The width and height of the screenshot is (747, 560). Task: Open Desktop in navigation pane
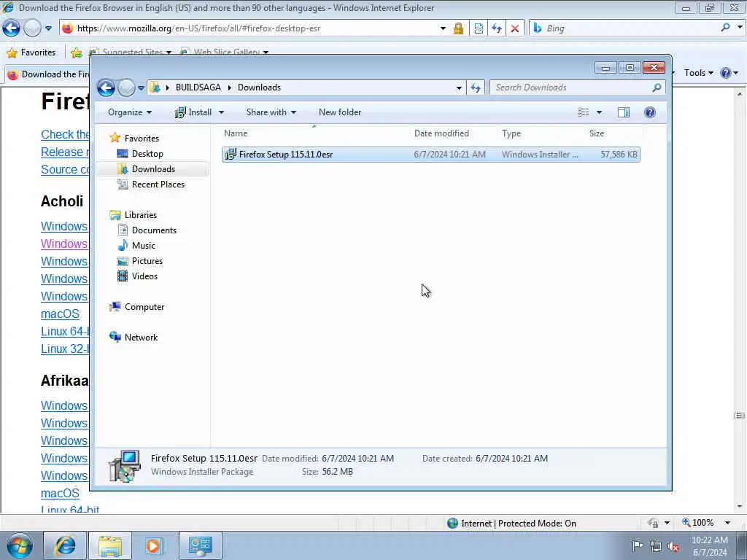(x=147, y=154)
